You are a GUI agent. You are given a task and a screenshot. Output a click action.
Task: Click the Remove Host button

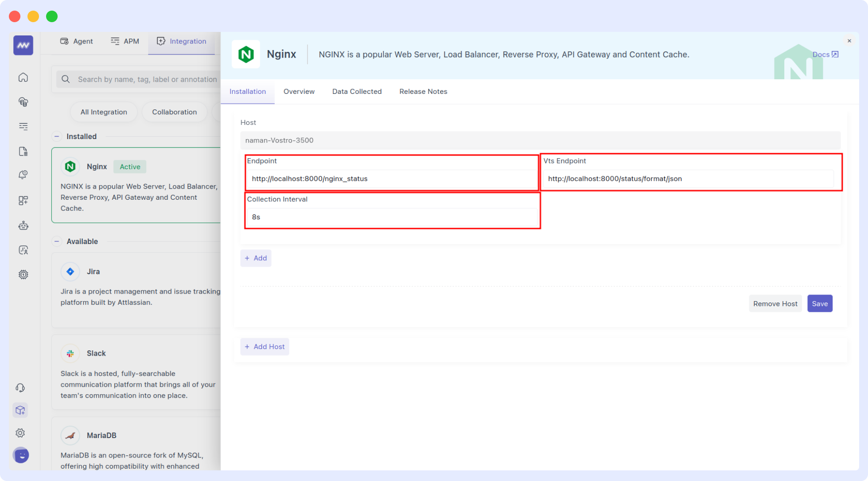click(x=775, y=303)
